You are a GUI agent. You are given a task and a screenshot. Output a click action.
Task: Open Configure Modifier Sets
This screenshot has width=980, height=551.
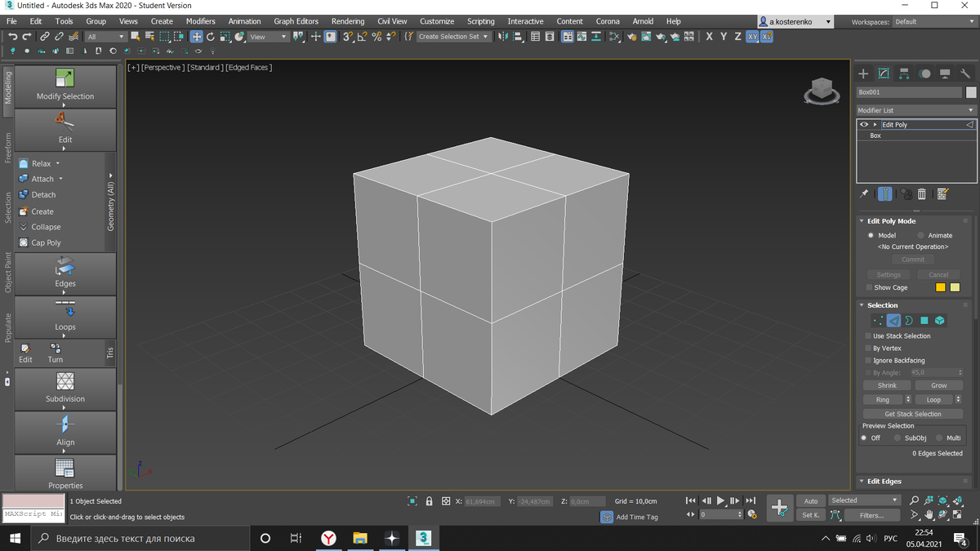pyautogui.click(x=942, y=194)
